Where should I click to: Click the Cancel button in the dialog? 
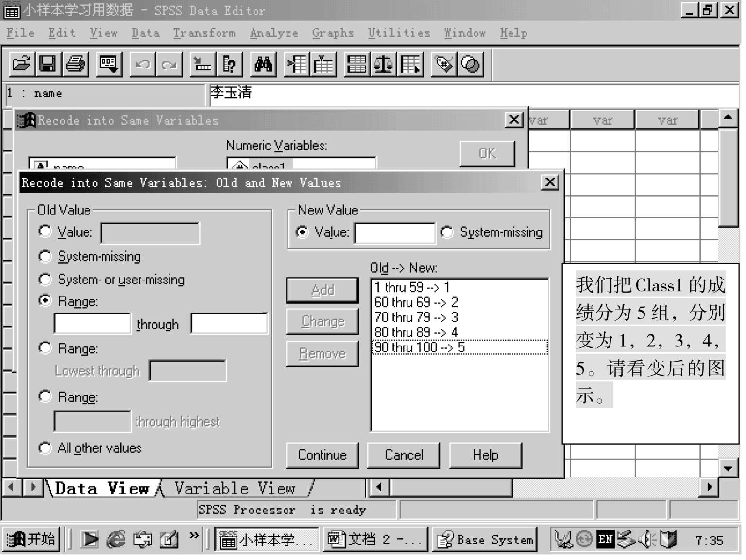click(404, 455)
